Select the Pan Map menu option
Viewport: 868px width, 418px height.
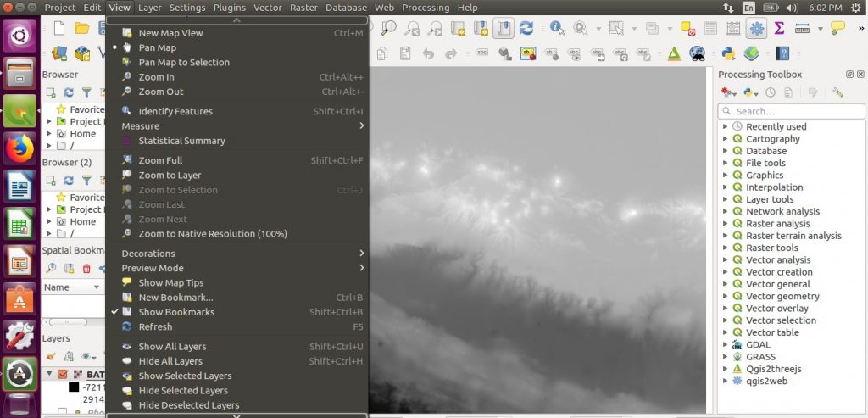(x=237, y=47)
